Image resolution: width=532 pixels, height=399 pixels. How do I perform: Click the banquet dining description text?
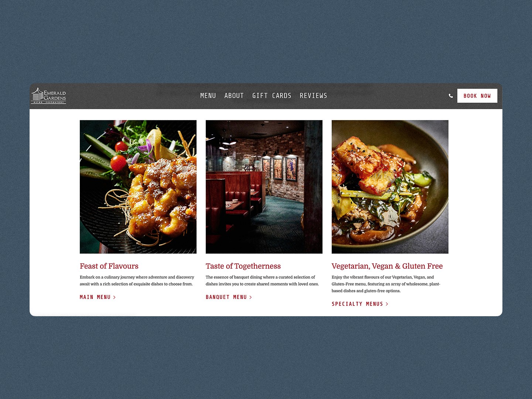click(262, 280)
